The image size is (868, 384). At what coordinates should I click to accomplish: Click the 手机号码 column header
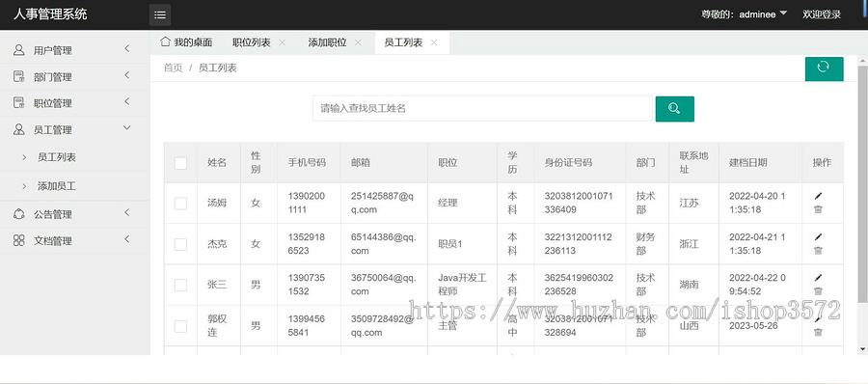point(307,163)
